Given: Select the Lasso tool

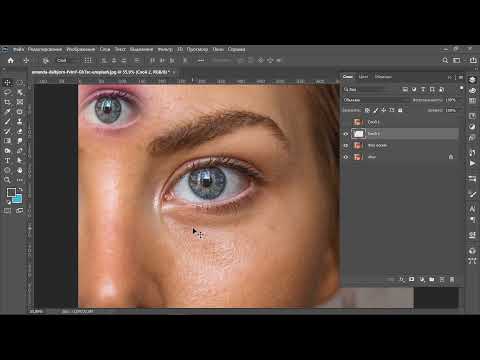Looking at the screenshot, I should click(7, 92).
